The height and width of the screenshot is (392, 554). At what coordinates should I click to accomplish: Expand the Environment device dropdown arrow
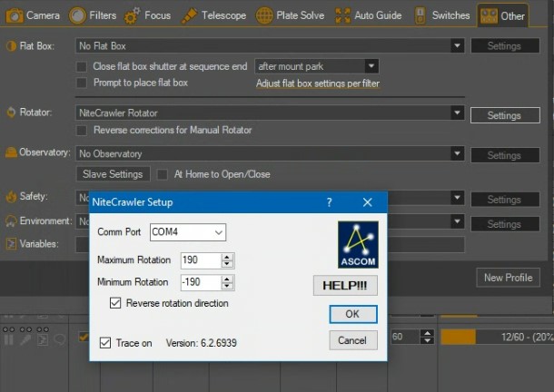coord(457,221)
